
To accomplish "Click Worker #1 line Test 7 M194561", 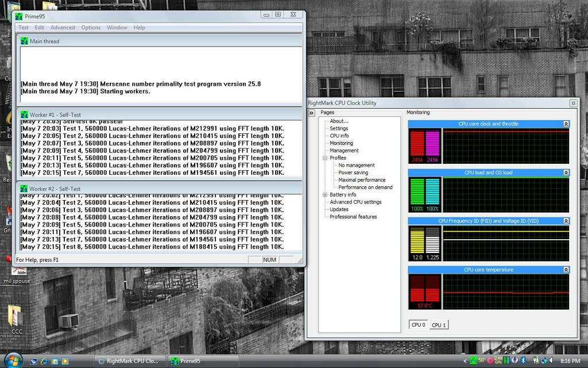I will 152,172.
